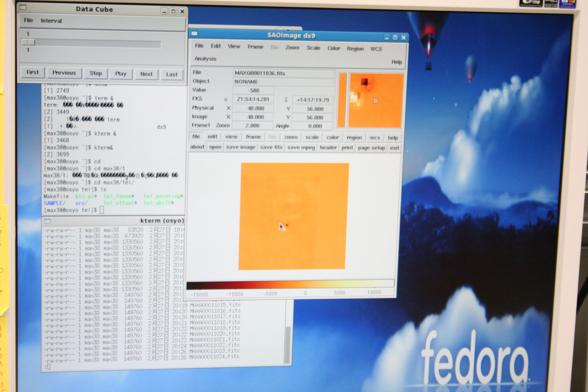588x392 pixels.
Task: Open the Frame menu in ds9
Action: coord(255,47)
